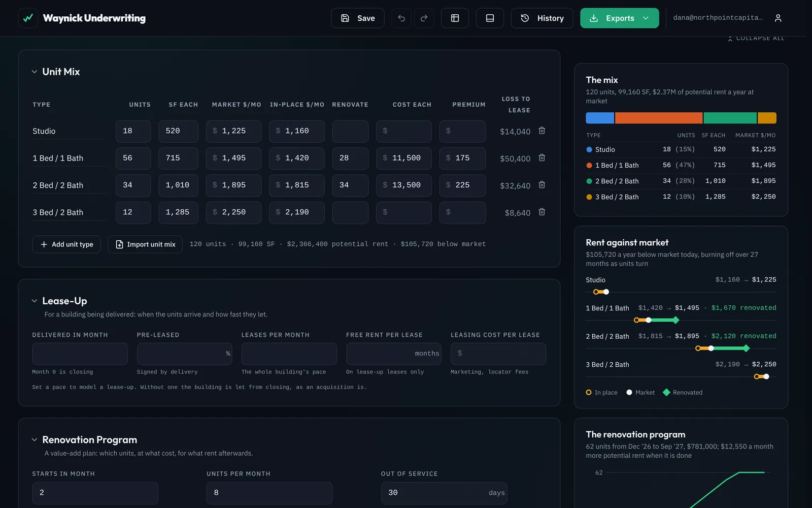Edit the 3 Bed / 2 Bath type name

(x=70, y=212)
